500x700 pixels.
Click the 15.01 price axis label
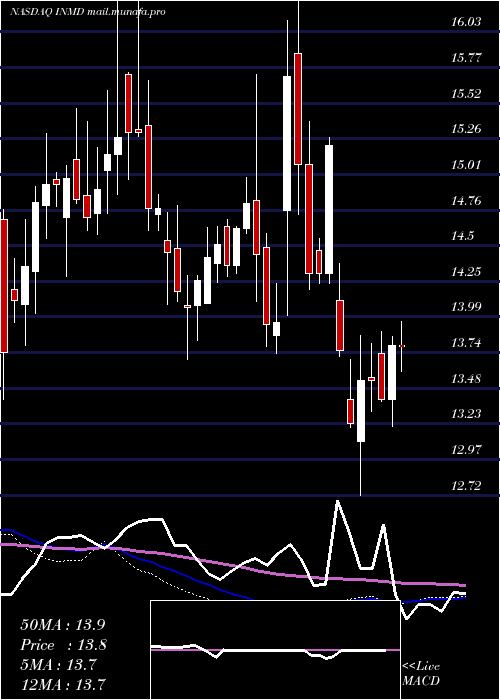[x=466, y=165]
